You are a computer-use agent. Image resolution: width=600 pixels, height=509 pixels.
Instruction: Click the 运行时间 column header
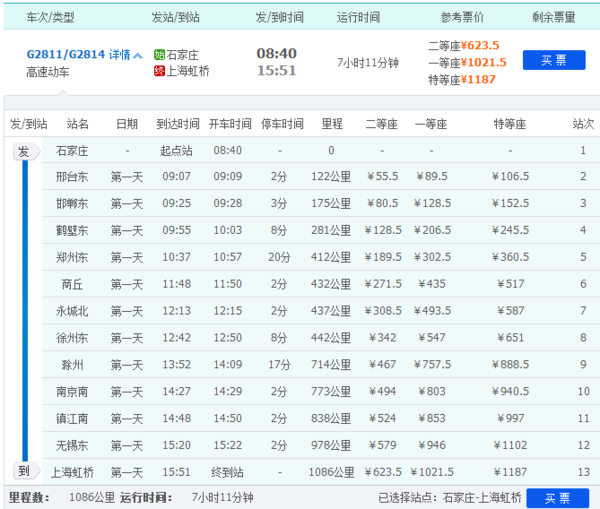point(358,17)
